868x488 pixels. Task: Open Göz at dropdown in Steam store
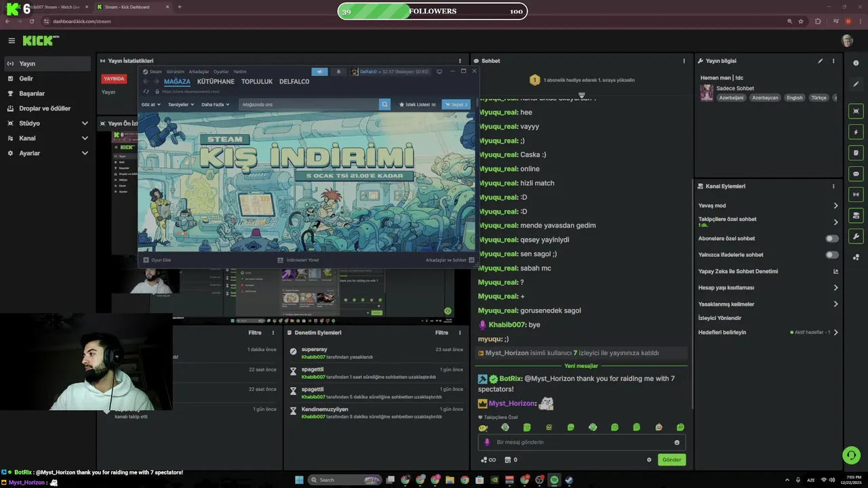pos(151,104)
